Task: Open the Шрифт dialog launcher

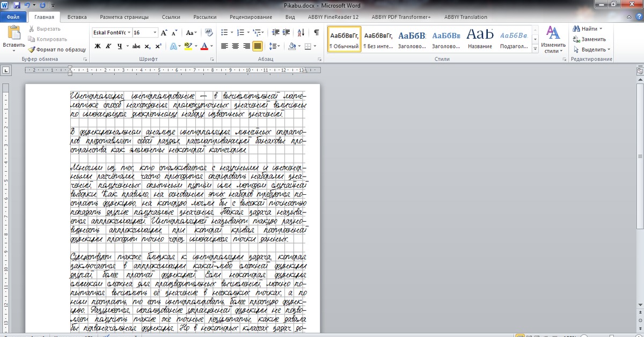Action: tap(212, 60)
